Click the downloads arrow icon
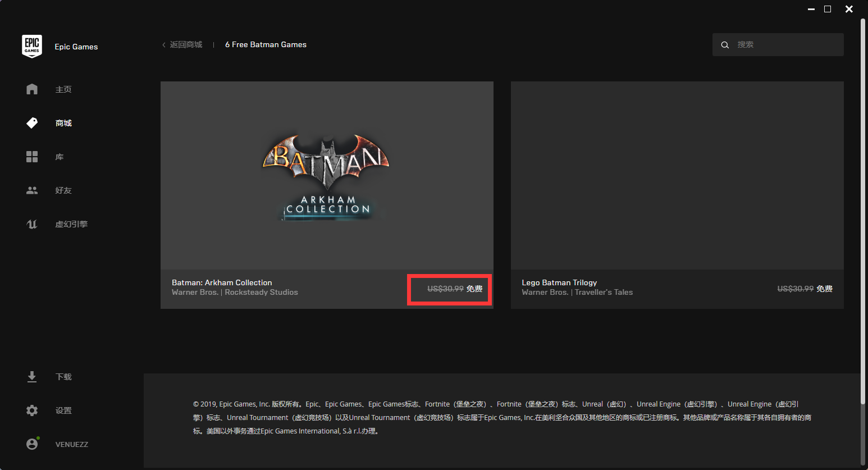This screenshot has width=868, height=470. 32,377
